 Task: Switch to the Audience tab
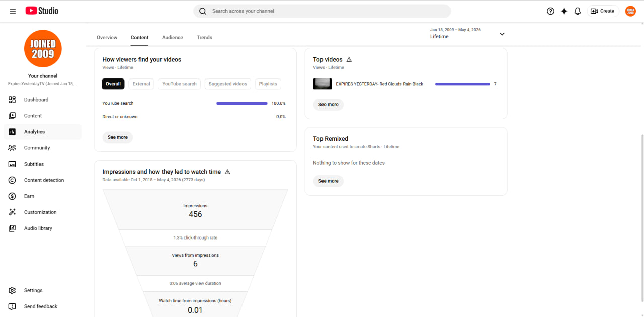(173, 37)
